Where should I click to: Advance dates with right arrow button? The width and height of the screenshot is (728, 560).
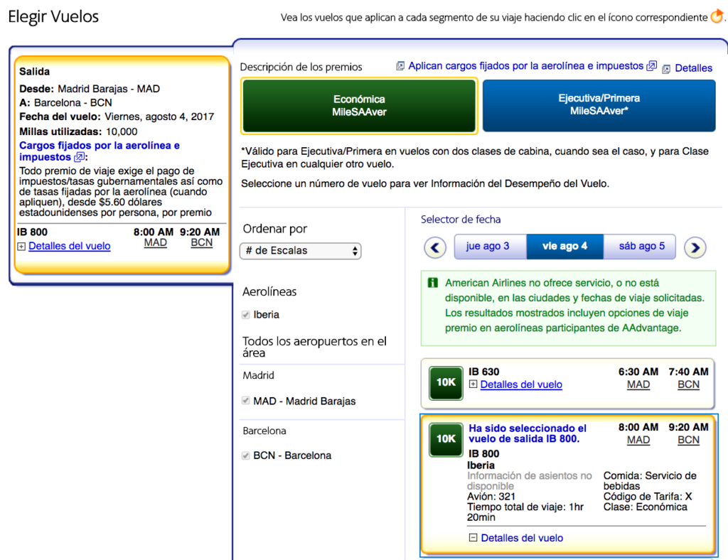(x=695, y=247)
